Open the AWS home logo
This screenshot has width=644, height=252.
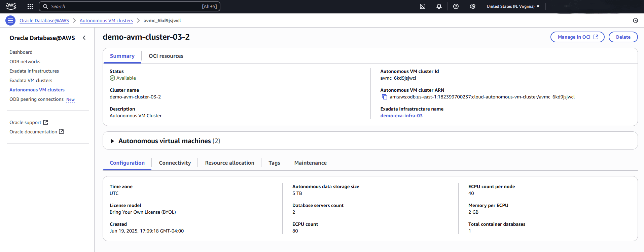(x=11, y=6)
